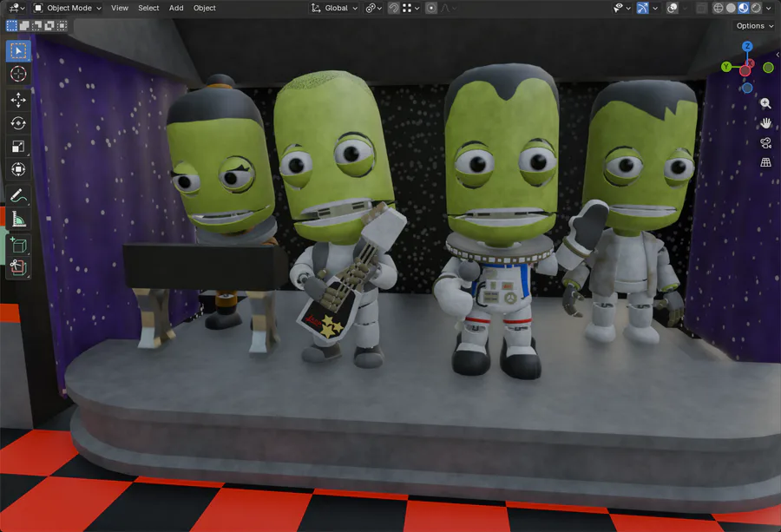
Task: Open proportional editing falloff dropdown
Action: coord(449,8)
